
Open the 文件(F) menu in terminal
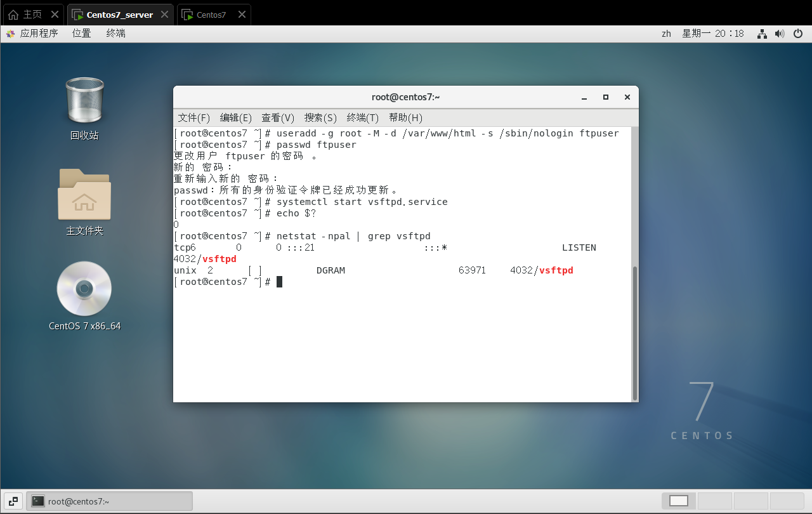[x=193, y=117]
